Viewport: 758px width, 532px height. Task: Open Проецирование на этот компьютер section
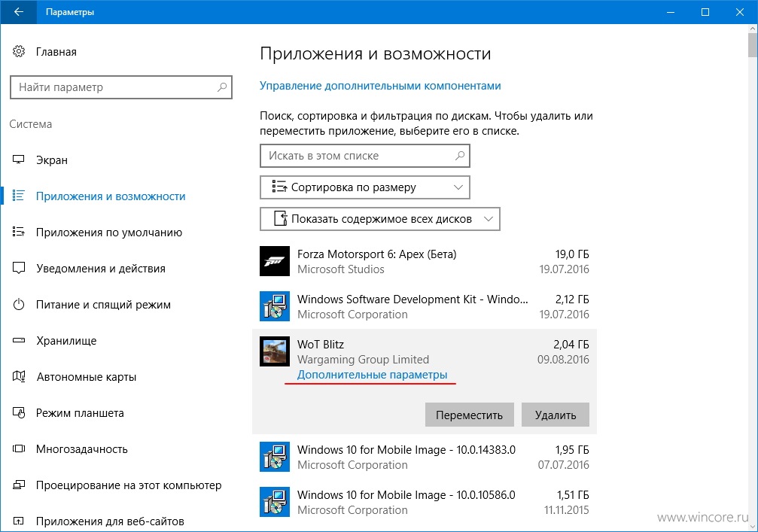[x=129, y=485]
